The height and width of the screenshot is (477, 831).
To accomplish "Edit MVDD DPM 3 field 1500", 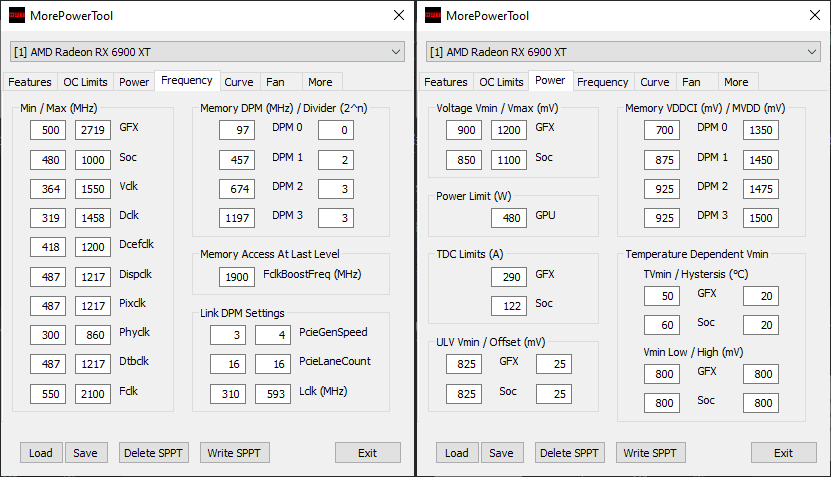I will pos(761,217).
